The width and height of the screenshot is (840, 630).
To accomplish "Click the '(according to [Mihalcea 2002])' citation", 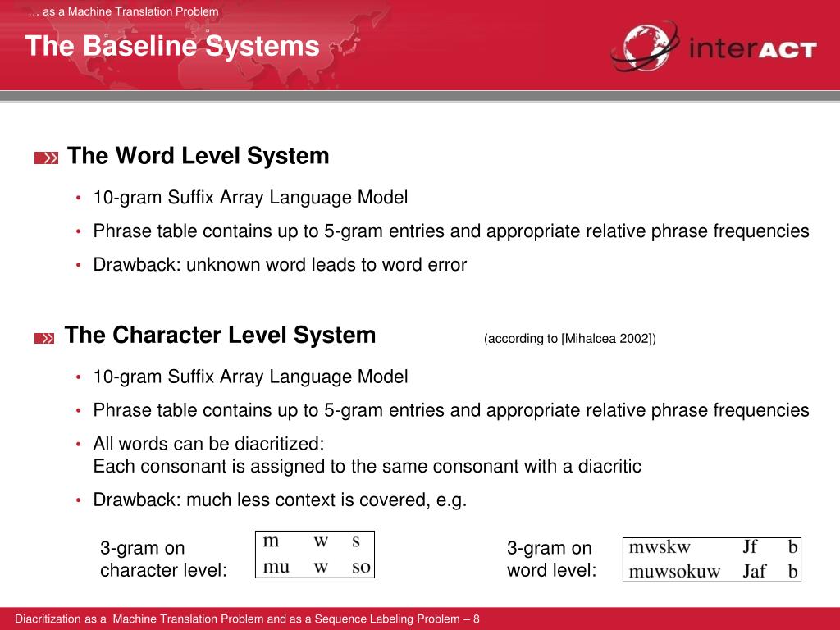I will point(570,339).
